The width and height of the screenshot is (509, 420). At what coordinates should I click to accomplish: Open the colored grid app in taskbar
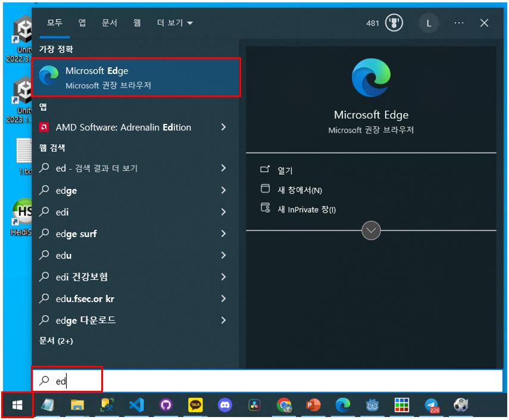coord(402,405)
